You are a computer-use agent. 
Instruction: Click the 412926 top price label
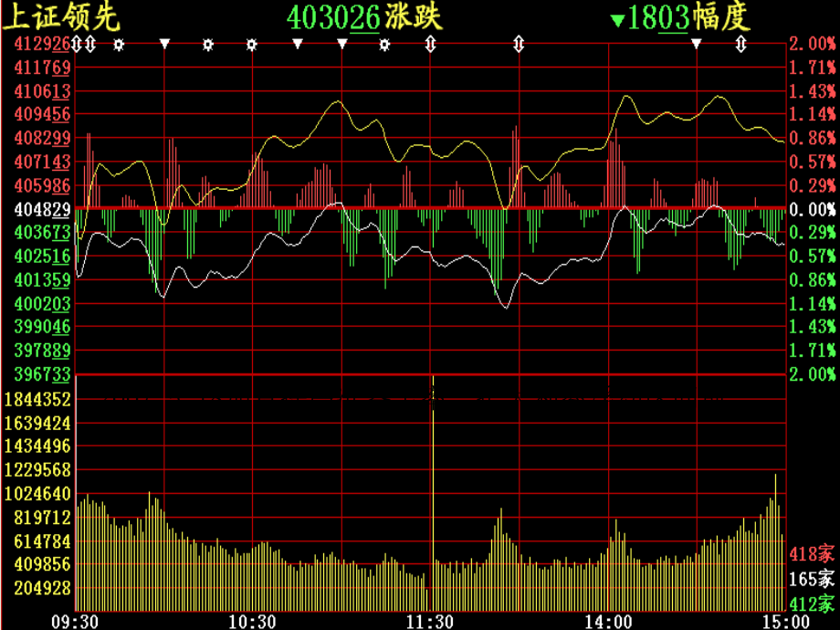[x=42, y=44]
